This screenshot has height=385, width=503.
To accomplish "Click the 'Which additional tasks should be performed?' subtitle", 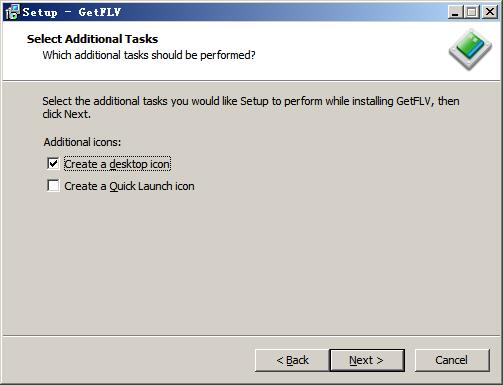I will pyautogui.click(x=149, y=55).
